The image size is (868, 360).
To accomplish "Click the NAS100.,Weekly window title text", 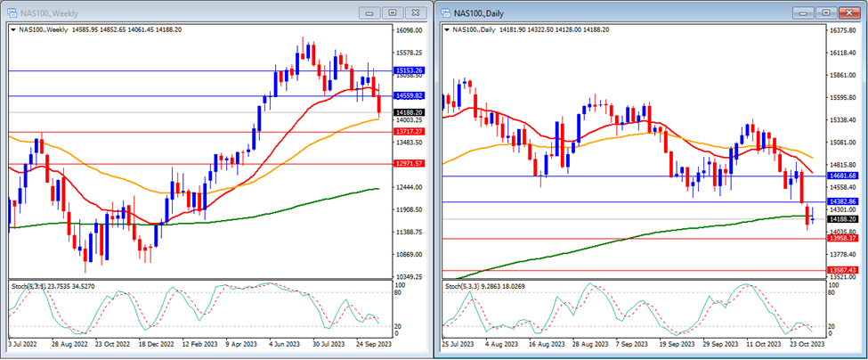I will pyautogui.click(x=49, y=12).
